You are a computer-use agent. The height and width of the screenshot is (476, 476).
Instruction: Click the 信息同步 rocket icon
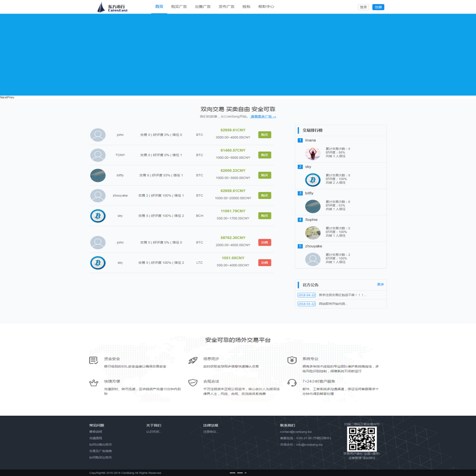pyautogui.click(x=193, y=360)
